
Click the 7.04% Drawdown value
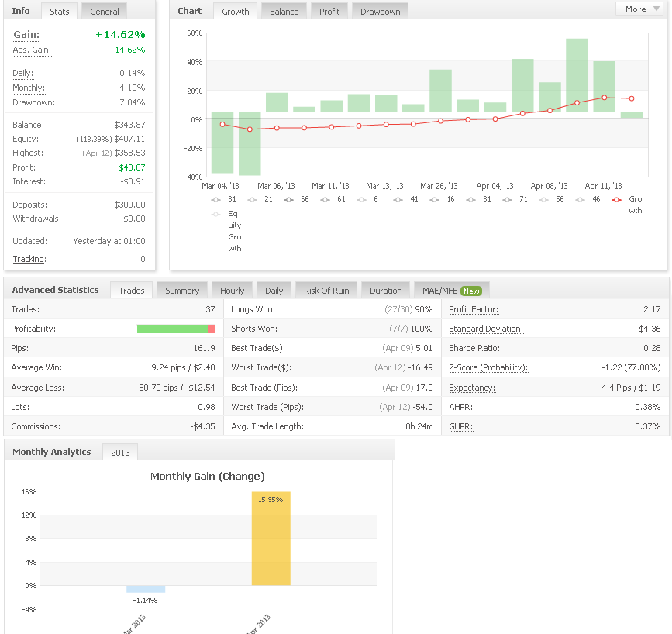point(133,102)
